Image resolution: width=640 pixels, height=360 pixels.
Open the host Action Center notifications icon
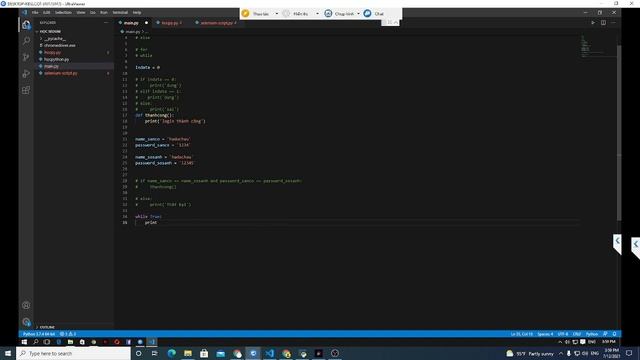coord(629,353)
